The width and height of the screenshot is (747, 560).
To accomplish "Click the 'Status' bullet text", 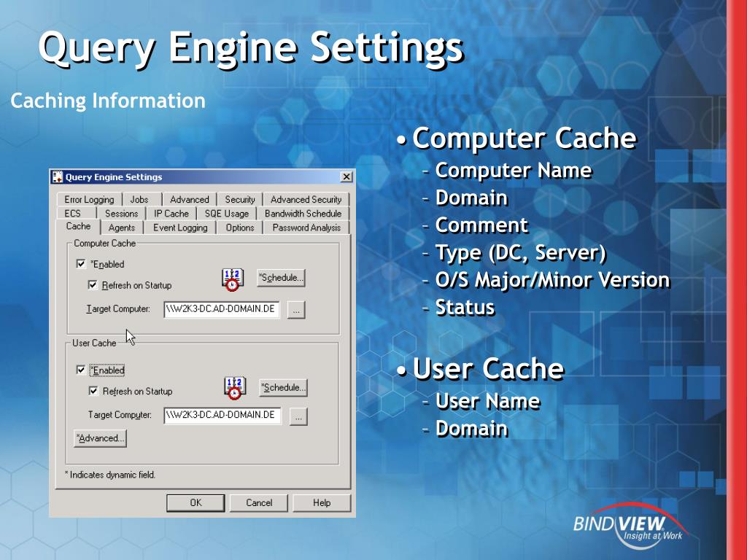I will click(x=465, y=308).
